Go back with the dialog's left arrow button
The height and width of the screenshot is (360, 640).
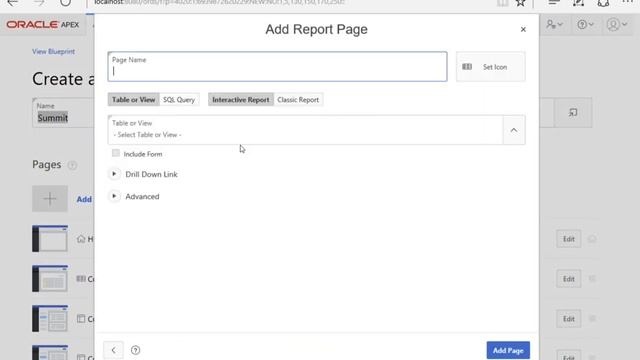pos(113,350)
